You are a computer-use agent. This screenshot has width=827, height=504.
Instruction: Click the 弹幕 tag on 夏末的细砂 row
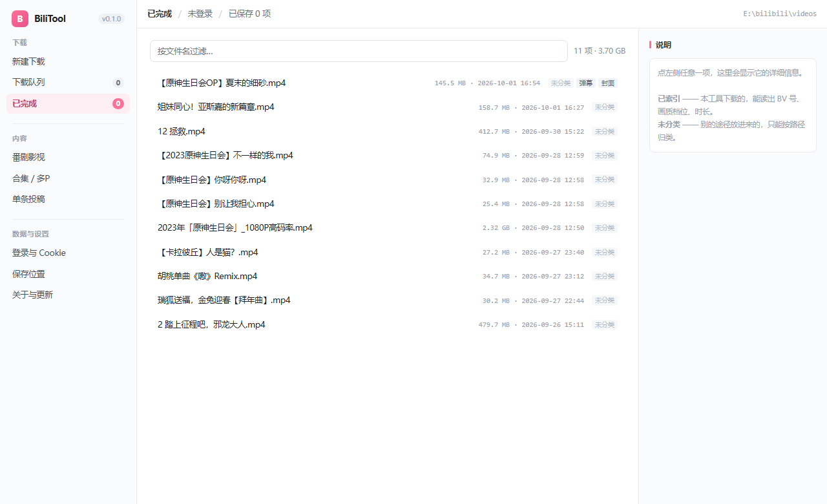click(586, 83)
